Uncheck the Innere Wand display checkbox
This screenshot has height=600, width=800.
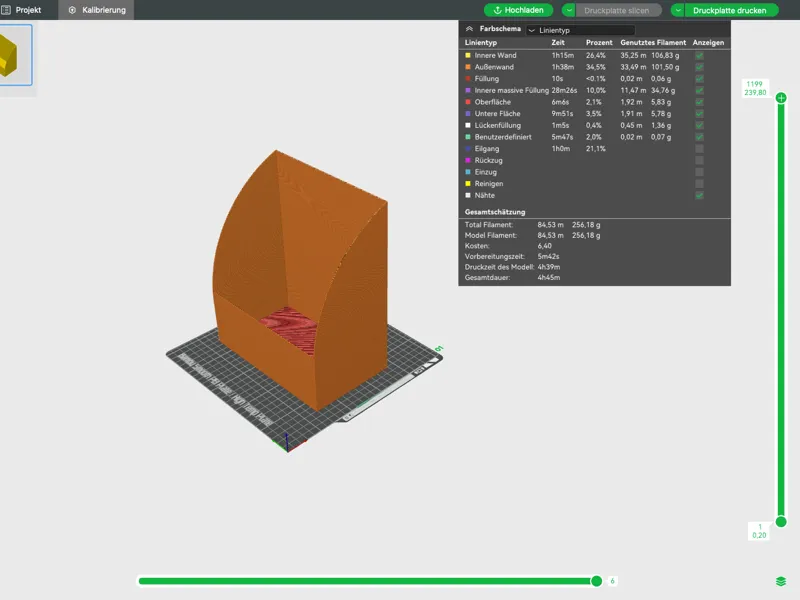tap(699, 56)
